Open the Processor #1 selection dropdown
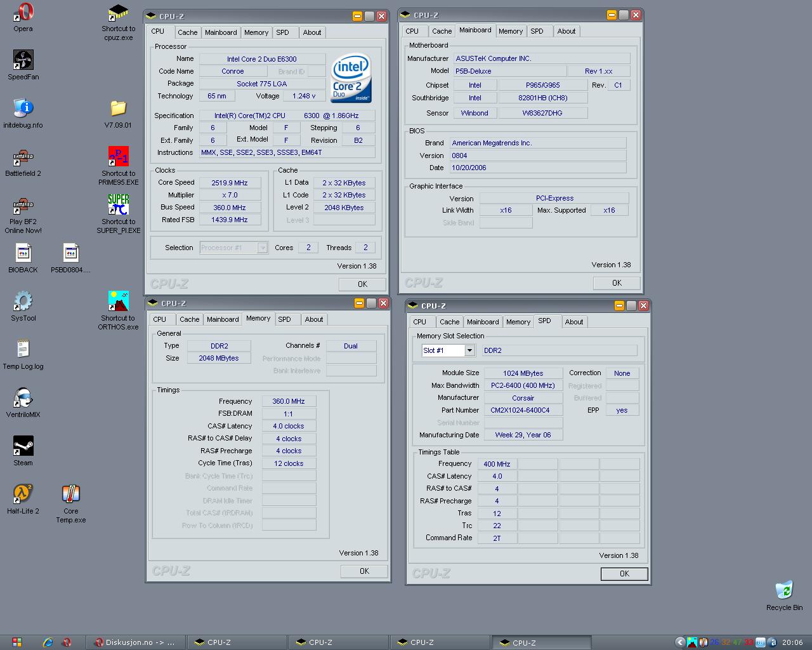The width and height of the screenshot is (812, 650). pyautogui.click(x=233, y=248)
